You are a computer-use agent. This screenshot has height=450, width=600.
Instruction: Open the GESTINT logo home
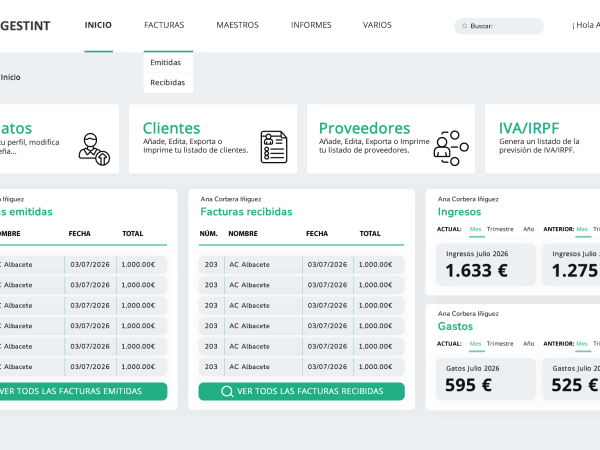(x=25, y=26)
